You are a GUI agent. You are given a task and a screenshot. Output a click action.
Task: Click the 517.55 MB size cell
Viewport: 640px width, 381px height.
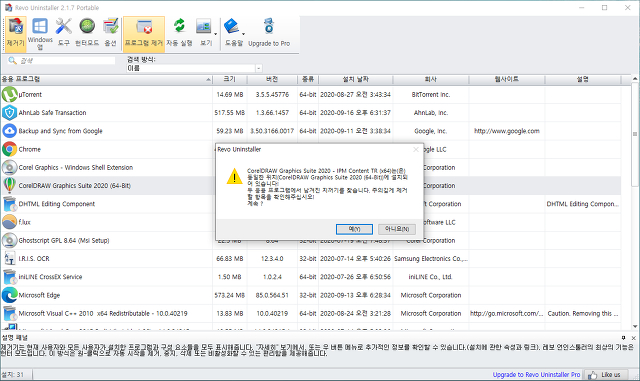230,113
